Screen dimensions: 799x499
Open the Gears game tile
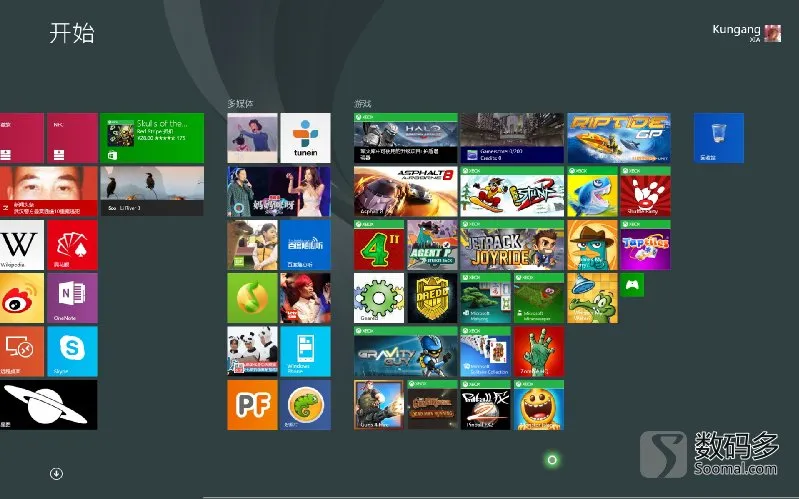pyautogui.click(x=379, y=298)
